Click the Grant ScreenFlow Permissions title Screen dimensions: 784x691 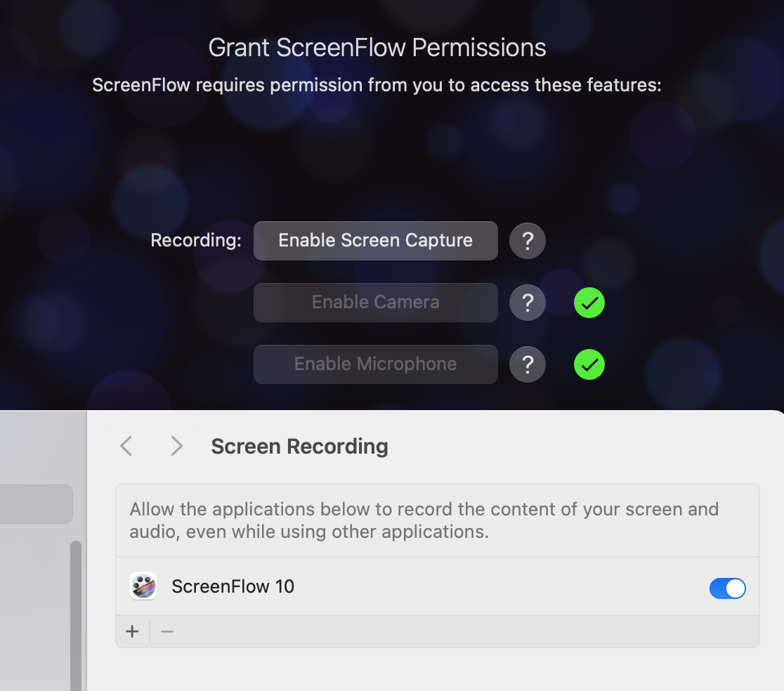377,48
